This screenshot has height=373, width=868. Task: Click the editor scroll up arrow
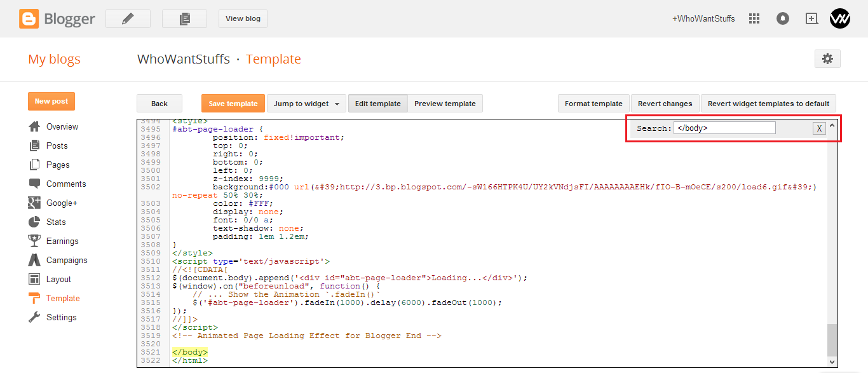832,125
